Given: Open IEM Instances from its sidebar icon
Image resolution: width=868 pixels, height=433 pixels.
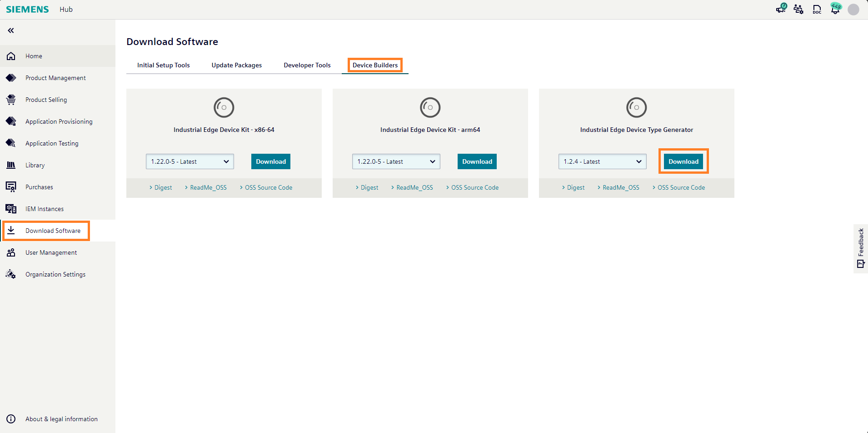Looking at the screenshot, I should pyautogui.click(x=11, y=208).
